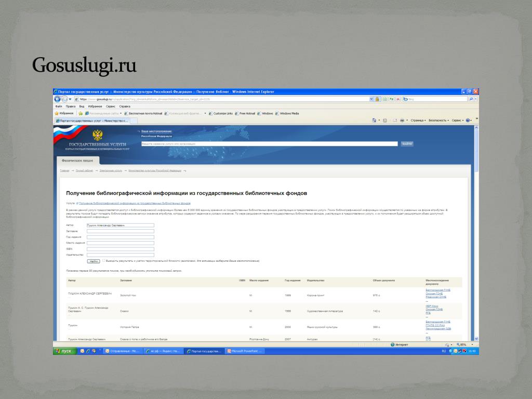This screenshot has width=532, height=399.
Task: Click the Министерство культуры Российской Федерации breadcrumb
Action: [x=155, y=170]
